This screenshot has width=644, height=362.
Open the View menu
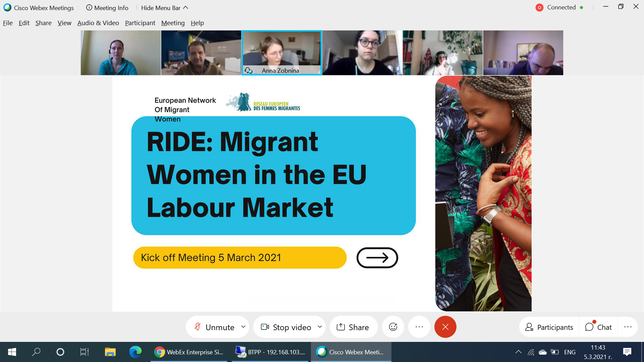pos(64,23)
